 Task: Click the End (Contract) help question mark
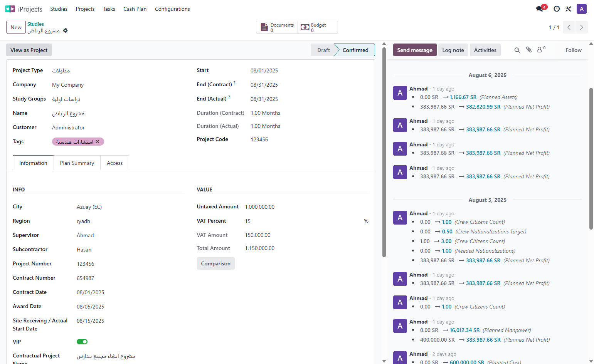point(234,83)
